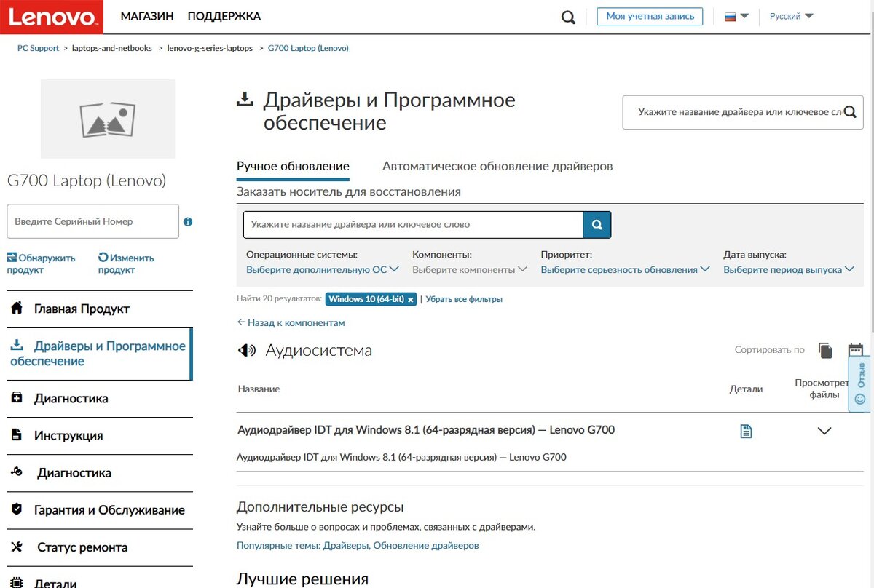Viewport: 874px width, 588px height.
Task: Click Обнаружить продукт link
Action: tap(41, 263)
